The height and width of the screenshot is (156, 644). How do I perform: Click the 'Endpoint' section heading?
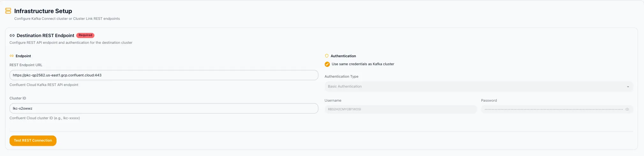pyautogui.click(x=23, y=56)
